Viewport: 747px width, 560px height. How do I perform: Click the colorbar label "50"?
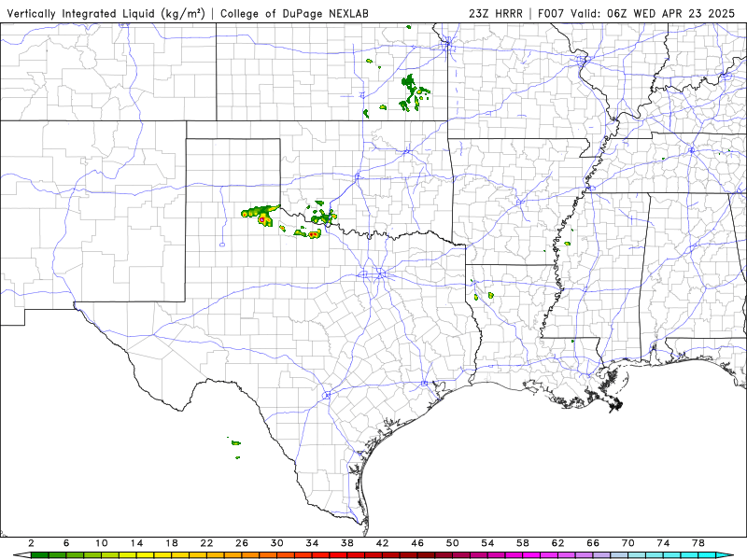pyautogui.click(x=453, y=543)
